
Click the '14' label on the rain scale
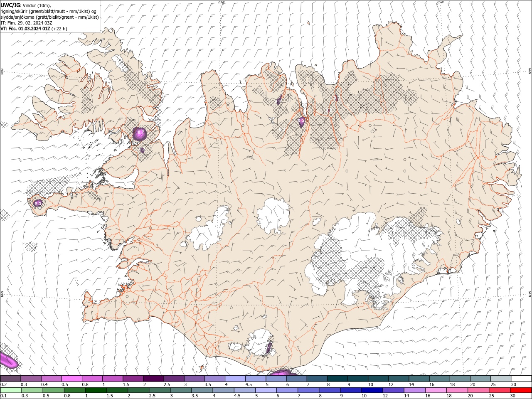[x=406, y=396]
